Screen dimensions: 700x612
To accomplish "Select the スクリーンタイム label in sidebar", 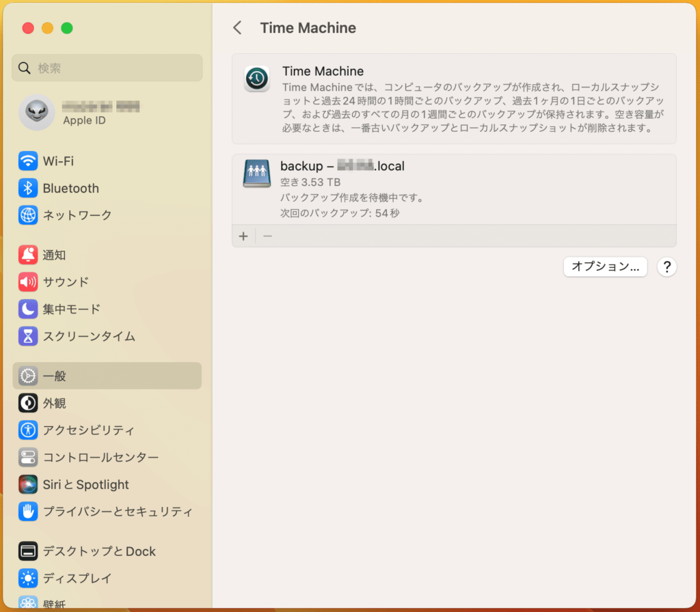I will click(x=89, y=336).
